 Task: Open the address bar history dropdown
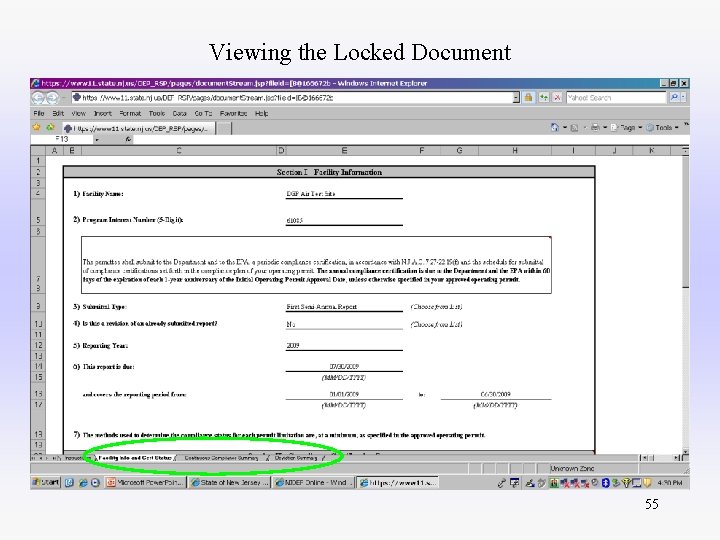(516, 97)
